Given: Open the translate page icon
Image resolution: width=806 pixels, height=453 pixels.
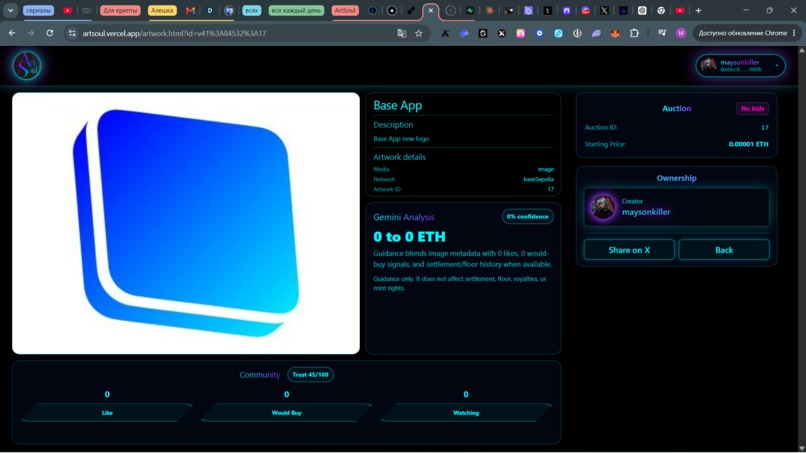Looking at the screenshot, I should tap(401, 33).
